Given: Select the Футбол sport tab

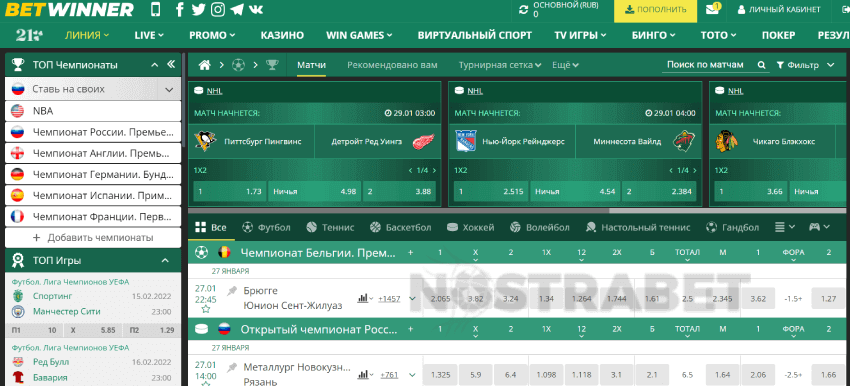Looking at the screenshot, I should coord(266,227).
